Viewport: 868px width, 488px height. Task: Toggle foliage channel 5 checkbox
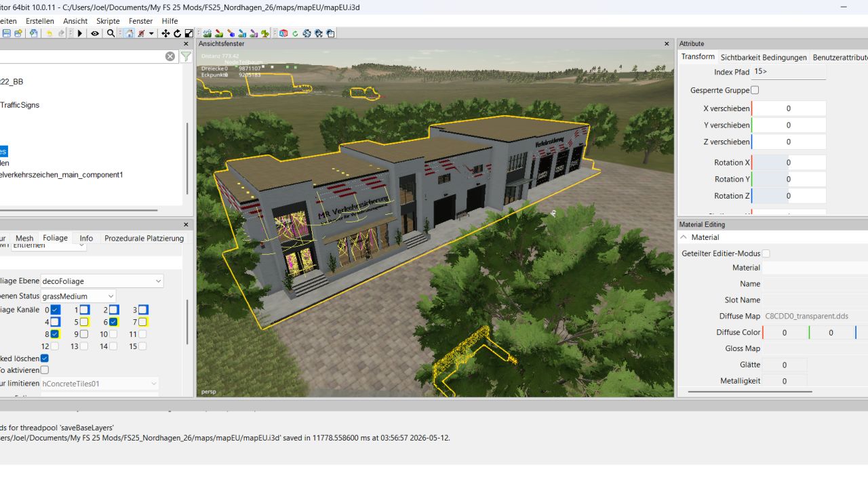pos(85,322)
